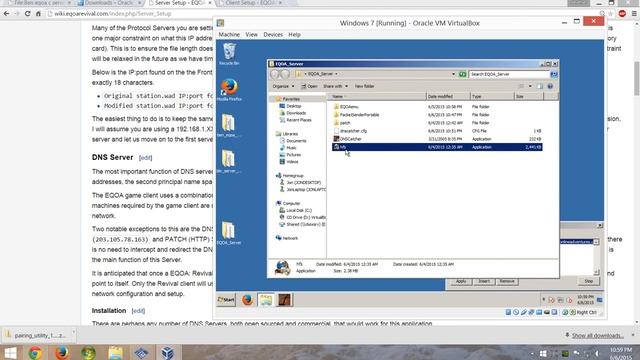Viewport: 640px width, 360px height.
Task: Sort files by the Size column
Action: tap(529, 96)
